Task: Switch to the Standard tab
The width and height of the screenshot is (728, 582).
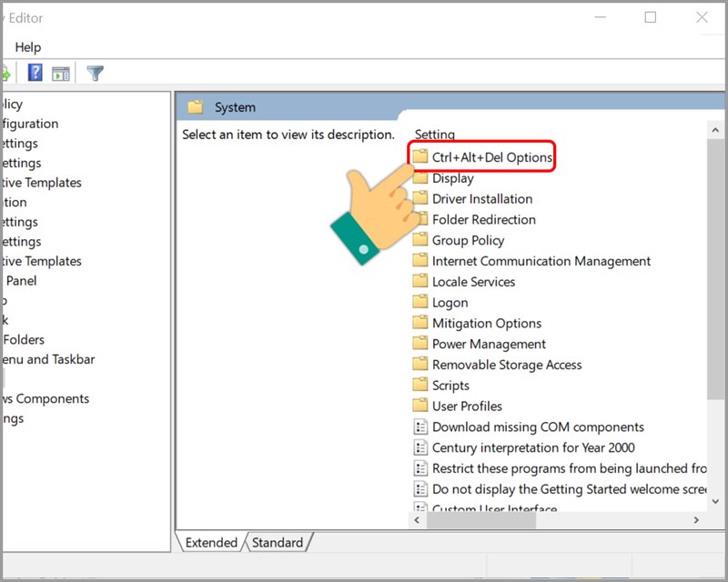Action: [x=278, y=542]
